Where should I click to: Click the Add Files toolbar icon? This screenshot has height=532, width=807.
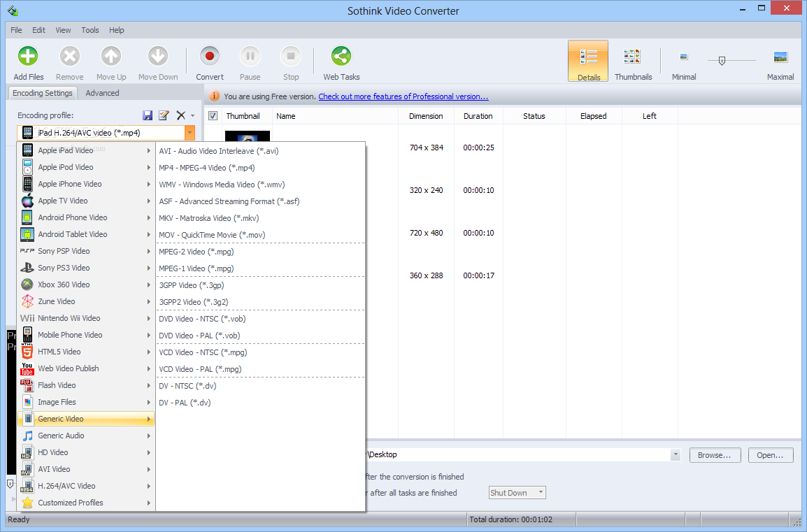point(28,57)
